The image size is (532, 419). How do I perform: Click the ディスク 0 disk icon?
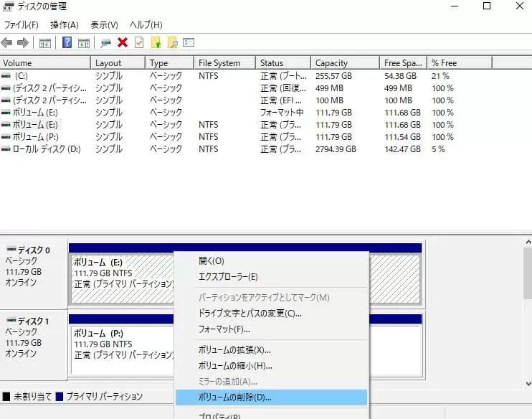click(x=11, y=249)
